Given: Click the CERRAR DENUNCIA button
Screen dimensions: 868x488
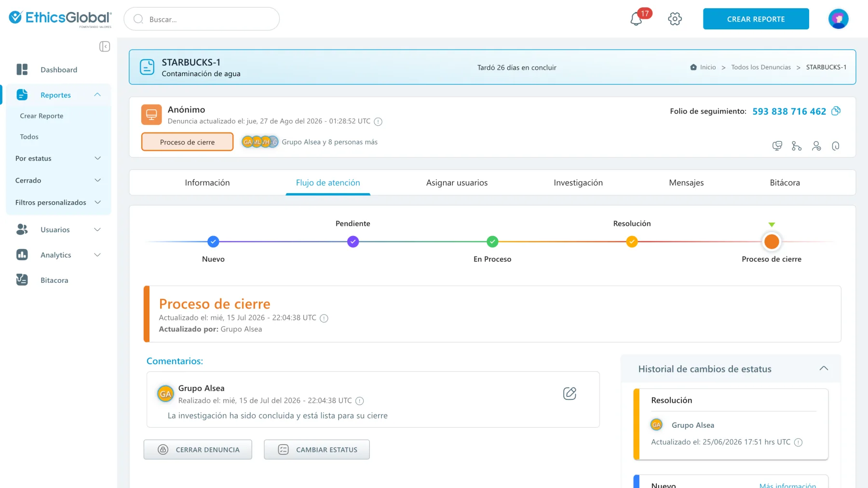Looking at the screenshot, I should click(198, 449).
